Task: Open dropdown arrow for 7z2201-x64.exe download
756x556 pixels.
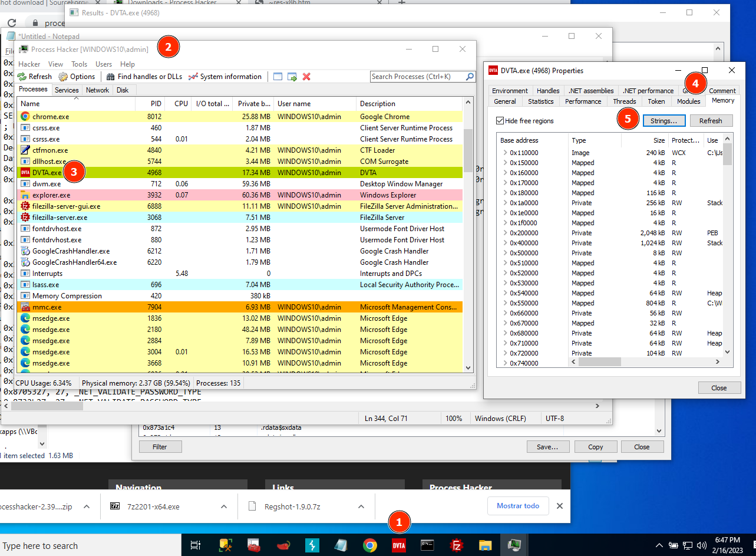Action: point(224,506)
